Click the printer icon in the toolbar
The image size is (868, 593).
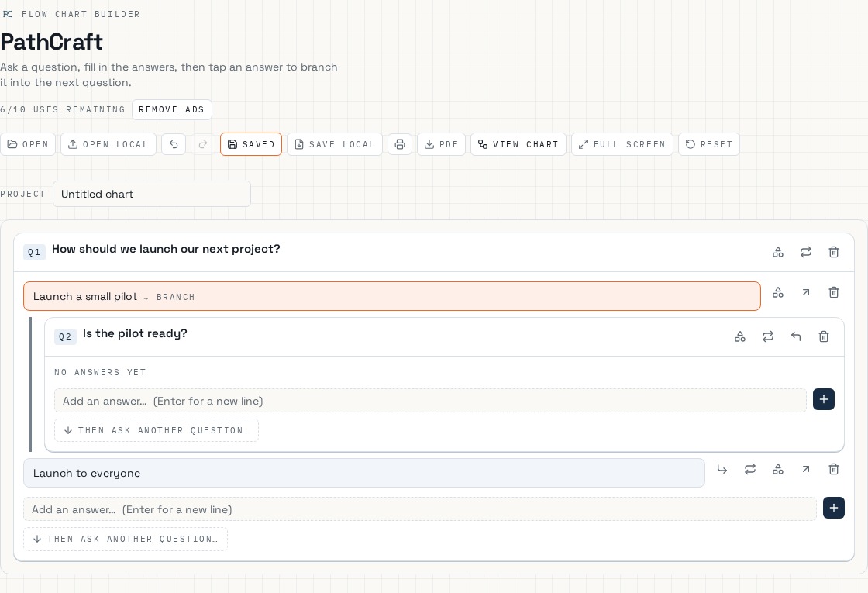[400, 144]
